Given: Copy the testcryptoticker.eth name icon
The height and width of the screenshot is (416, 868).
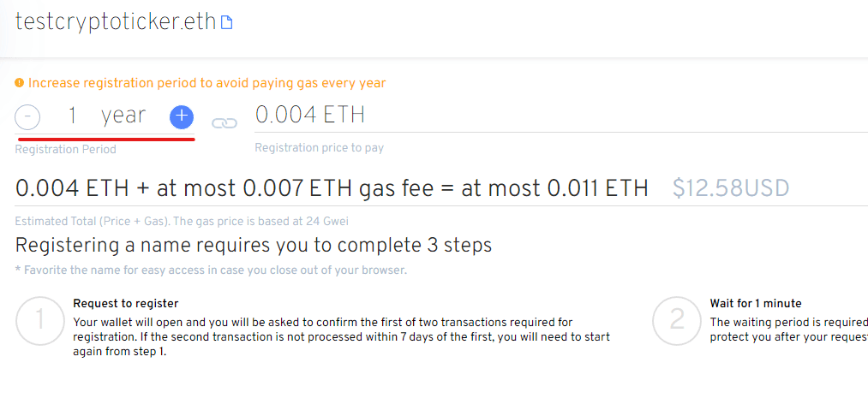Looking at the screenshot, I should [x=227, y=23].
